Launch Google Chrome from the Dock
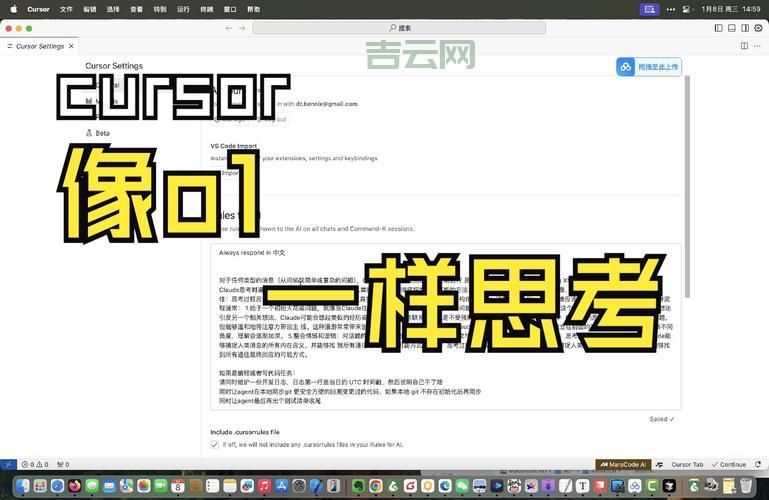The image size is (769, 500). [x=376, y=486]
